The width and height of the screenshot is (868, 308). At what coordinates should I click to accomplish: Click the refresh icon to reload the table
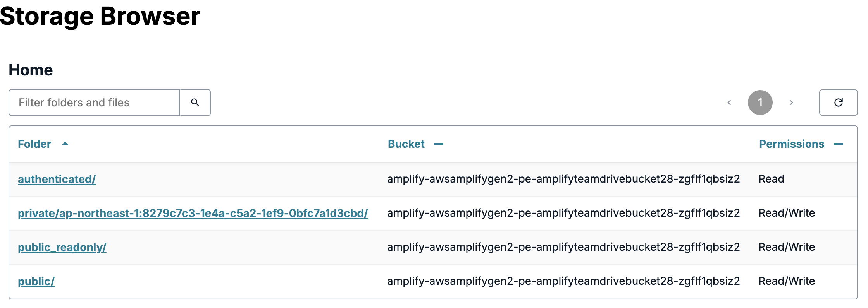(838, 102)
